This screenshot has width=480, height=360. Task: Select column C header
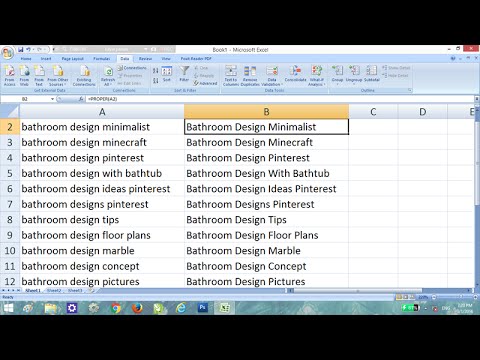(373, 112)
